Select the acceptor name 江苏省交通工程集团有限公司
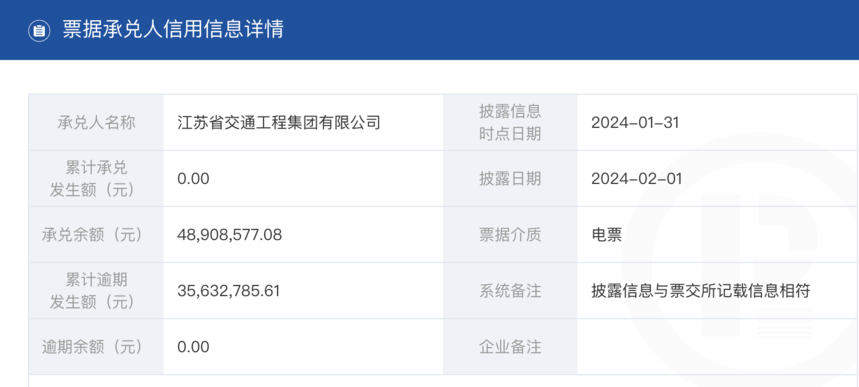This screenshot has width=859, height=387. [x=279, y=122]
